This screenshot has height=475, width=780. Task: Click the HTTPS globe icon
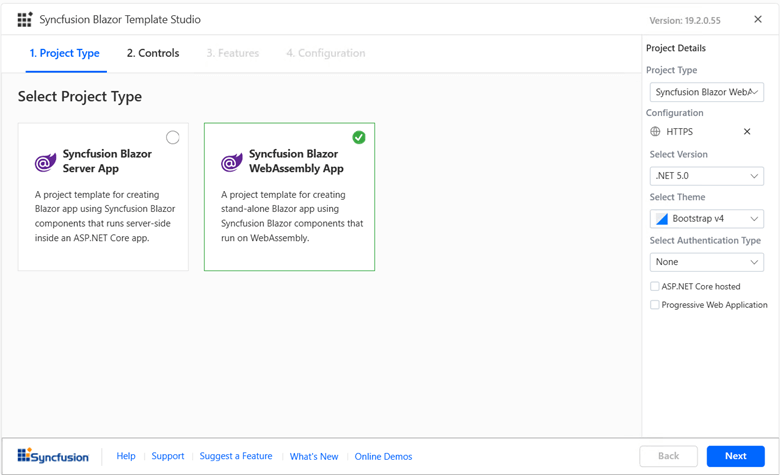[655, 132]
